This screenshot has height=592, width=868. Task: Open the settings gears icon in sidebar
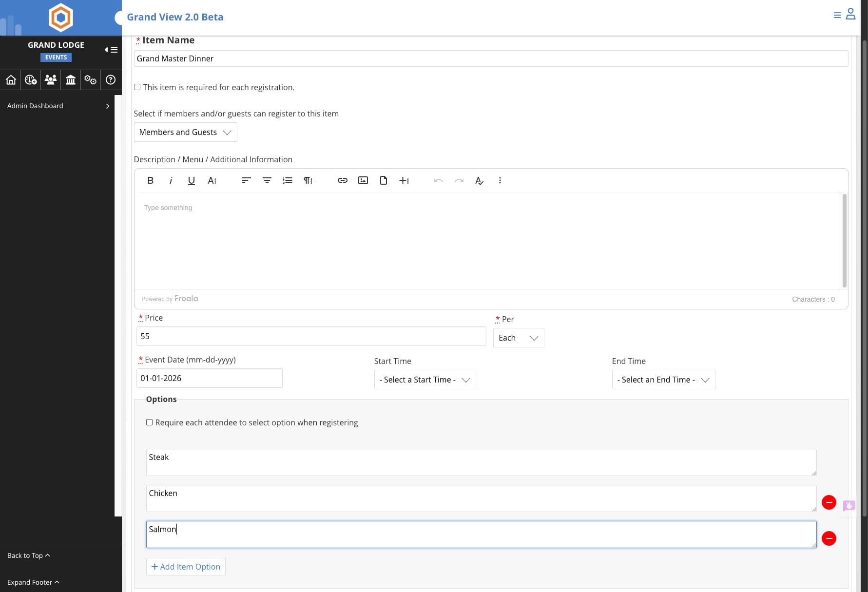pos(91,80)
